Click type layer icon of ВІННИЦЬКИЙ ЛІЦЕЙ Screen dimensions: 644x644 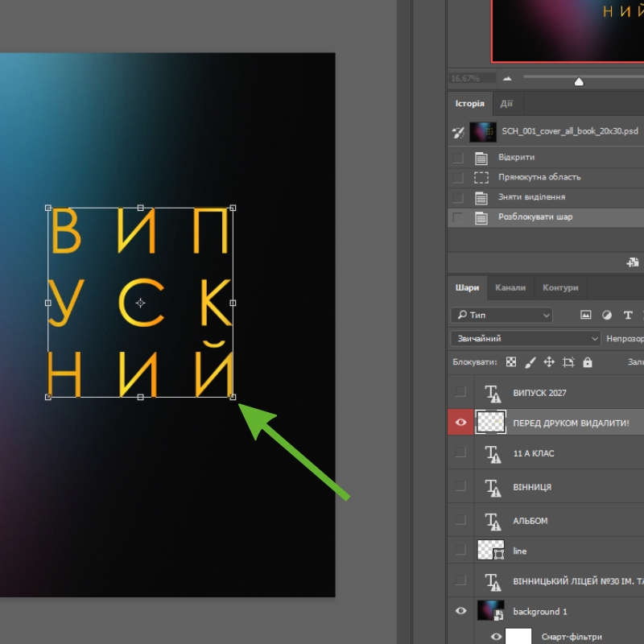493,581
